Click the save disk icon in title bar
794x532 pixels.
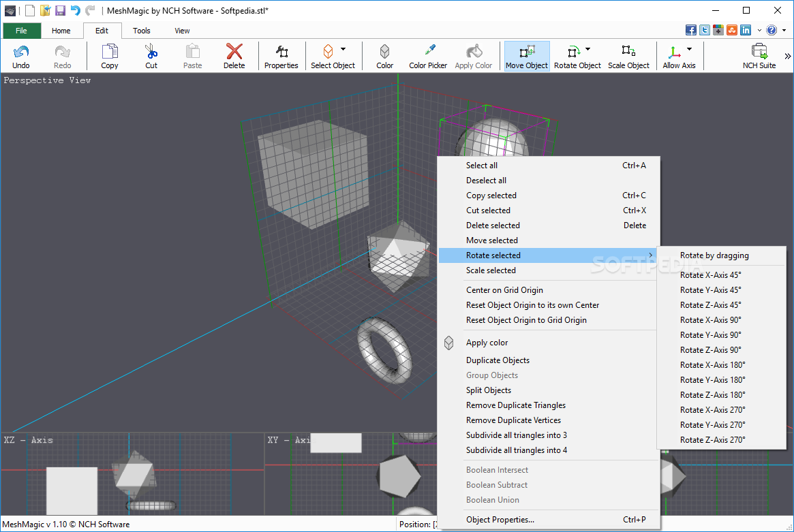point(60,10)
